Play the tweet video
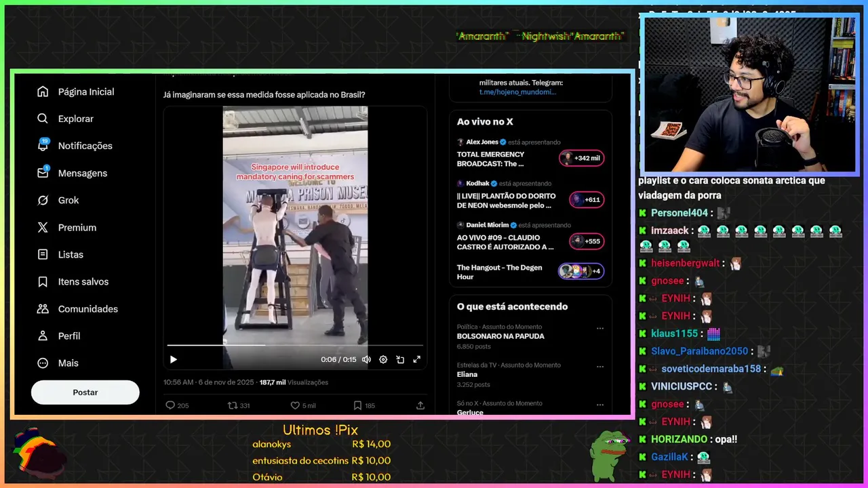 (173, 359)
